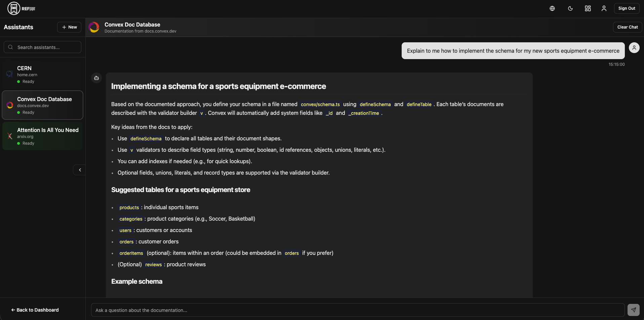
Task: Toggle dark mode moon icon
Action: coord(570,8)
